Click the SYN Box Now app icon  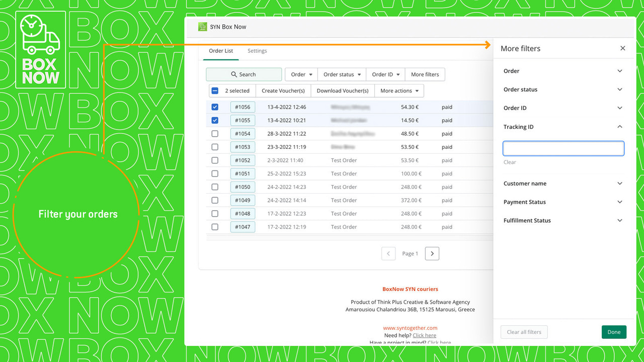point(202,27)
